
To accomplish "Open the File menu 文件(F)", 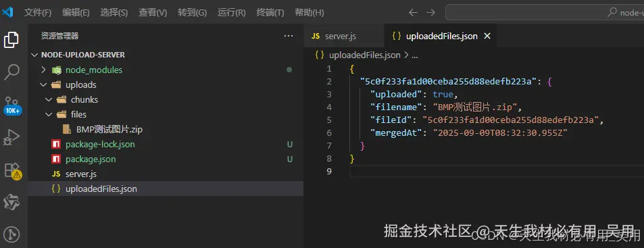I will pos(38,13).
